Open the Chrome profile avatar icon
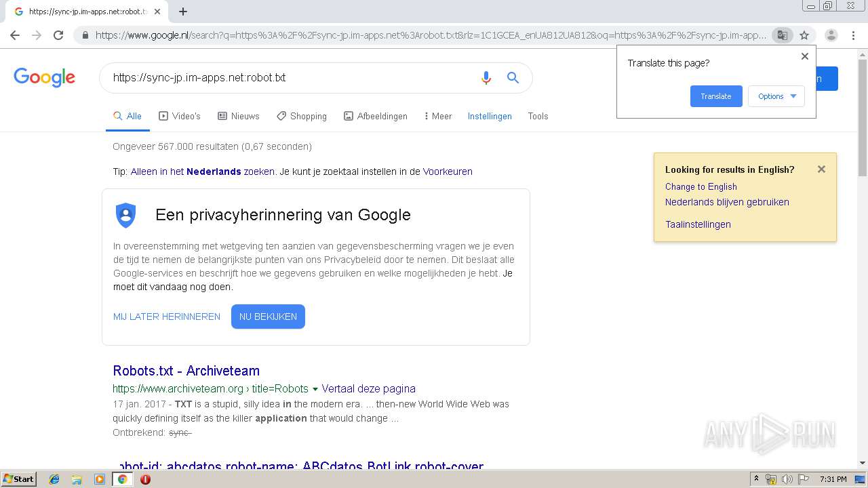The image size is (868, 488). [831, 35]
